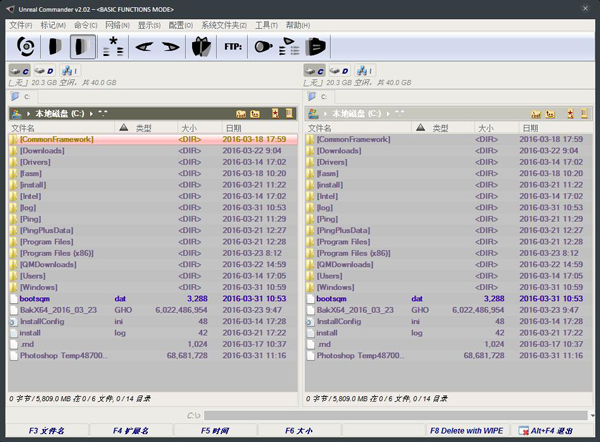This screenshot has width=600, height=442.
Task: Click first folder icon in left path bar
Action: (x=241, y=114)
